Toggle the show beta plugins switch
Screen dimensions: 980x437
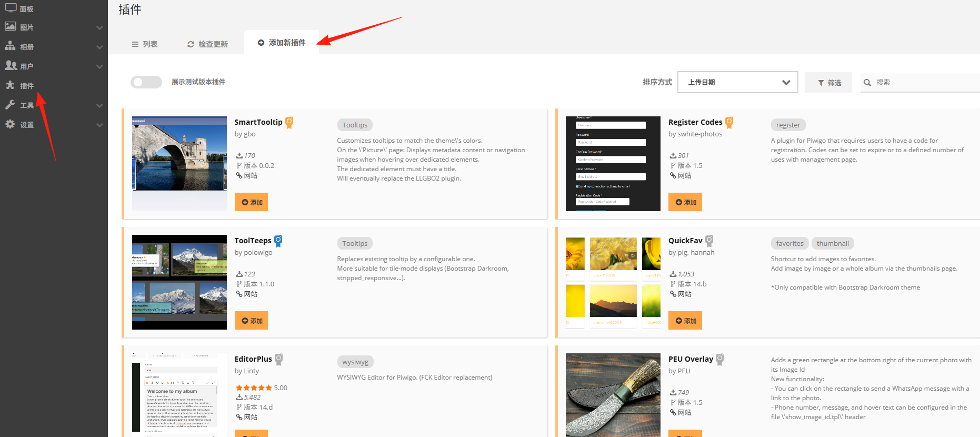click(146, 82)
